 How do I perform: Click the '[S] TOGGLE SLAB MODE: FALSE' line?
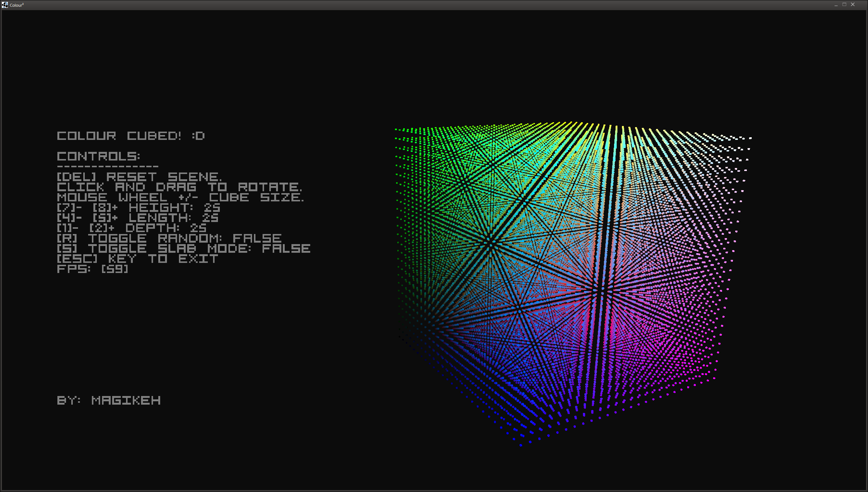click(x=183, y=248)
